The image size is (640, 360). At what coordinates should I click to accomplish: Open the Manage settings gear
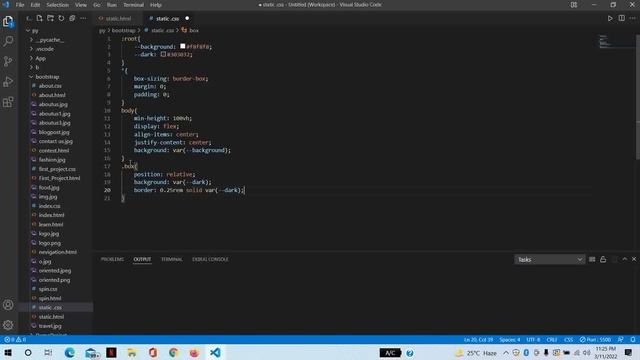coord(8,325)
